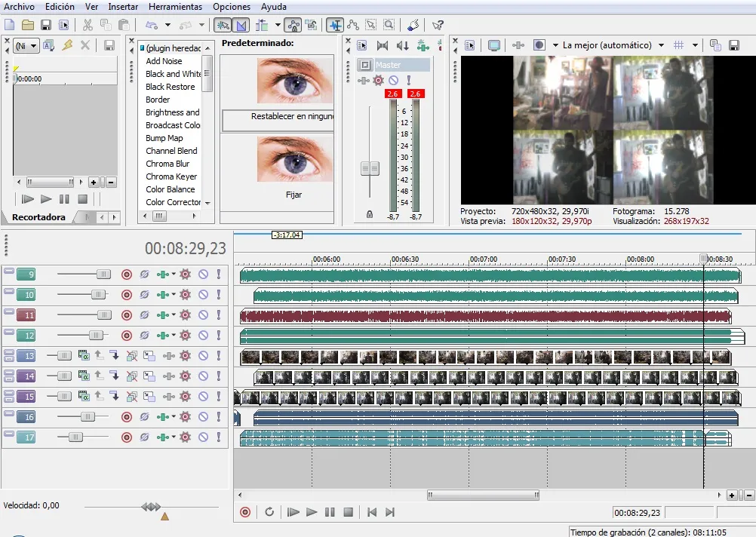Arm track 9 for recording
This screenshot has height=537, width=756.
click(126, 275)
